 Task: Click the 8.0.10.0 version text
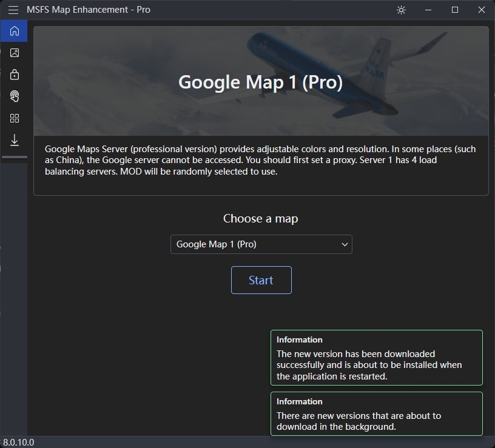click(x=18, y=443)
